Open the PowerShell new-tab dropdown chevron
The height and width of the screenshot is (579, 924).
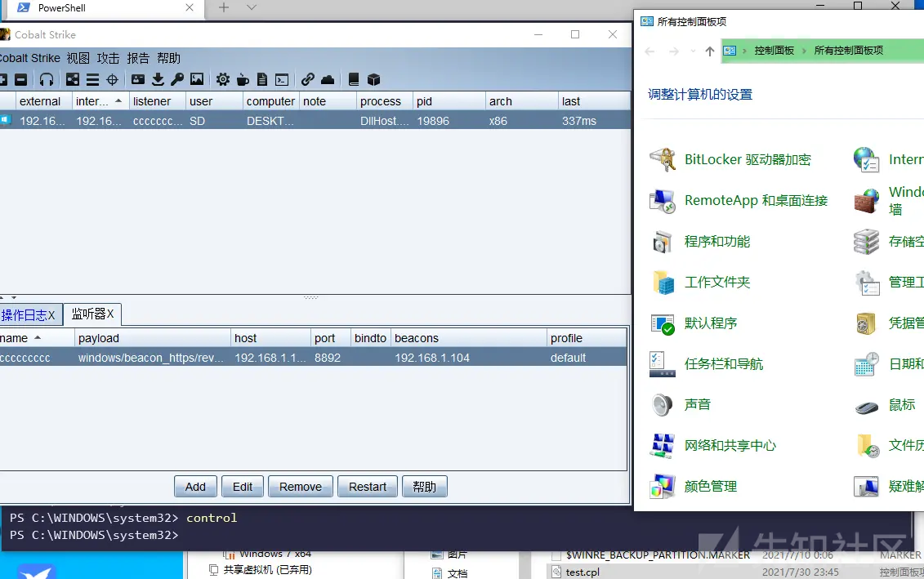[x=252, y=7]
